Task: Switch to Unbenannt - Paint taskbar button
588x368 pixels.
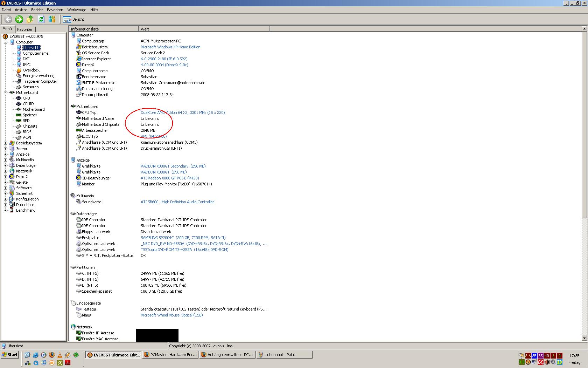Action: point(284,355)
